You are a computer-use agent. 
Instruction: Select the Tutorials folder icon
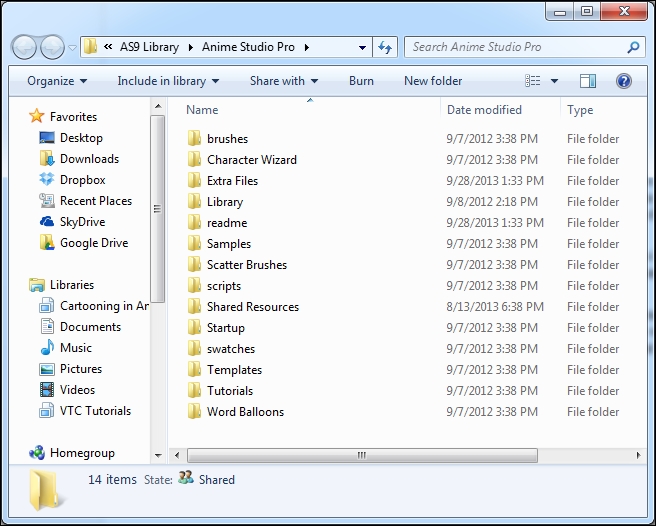[x=194, y=390]
